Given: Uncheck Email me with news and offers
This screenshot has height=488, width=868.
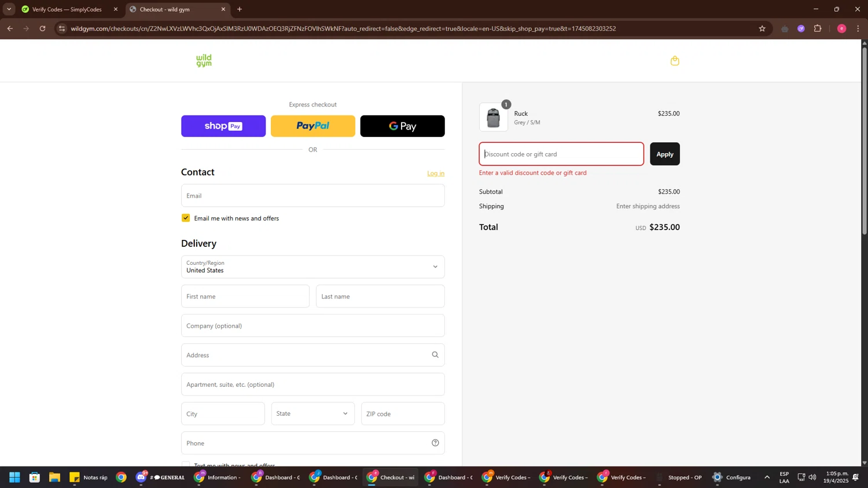Looking at the screenshot, I should coord(186,218).
